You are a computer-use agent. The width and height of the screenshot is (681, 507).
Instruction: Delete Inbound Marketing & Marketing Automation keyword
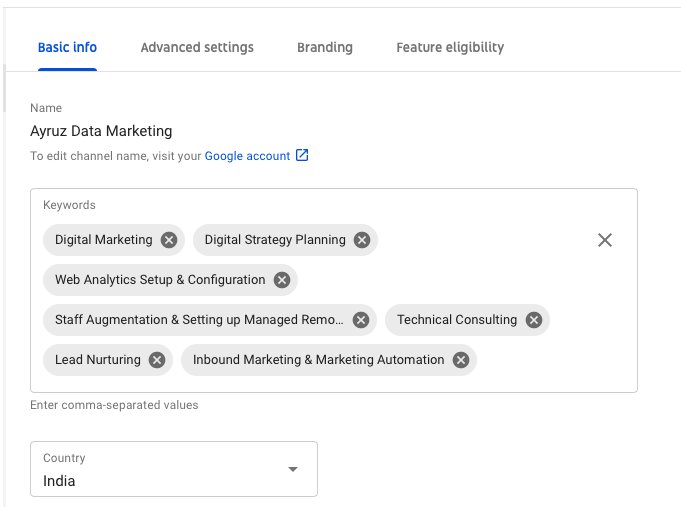click(x=461, y=360)
